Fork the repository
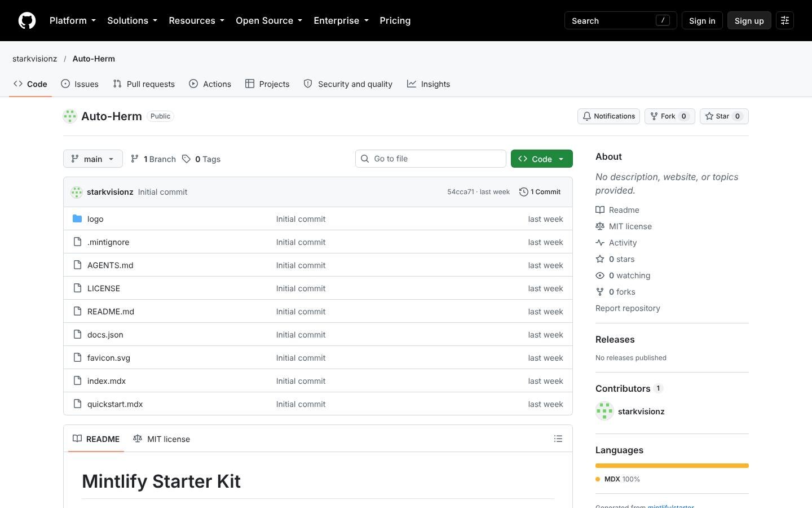The image size is (812, 508). coord(669,116)
